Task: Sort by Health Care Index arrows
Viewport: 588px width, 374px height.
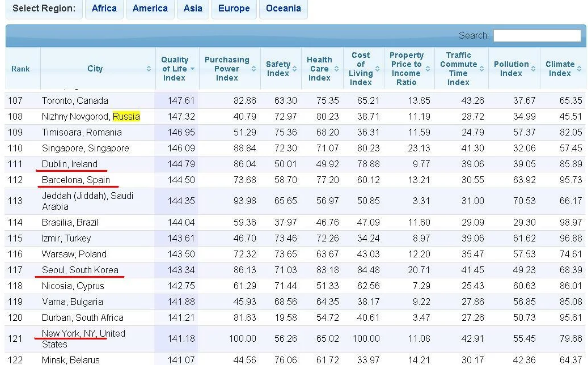Action: pos(336,69)
